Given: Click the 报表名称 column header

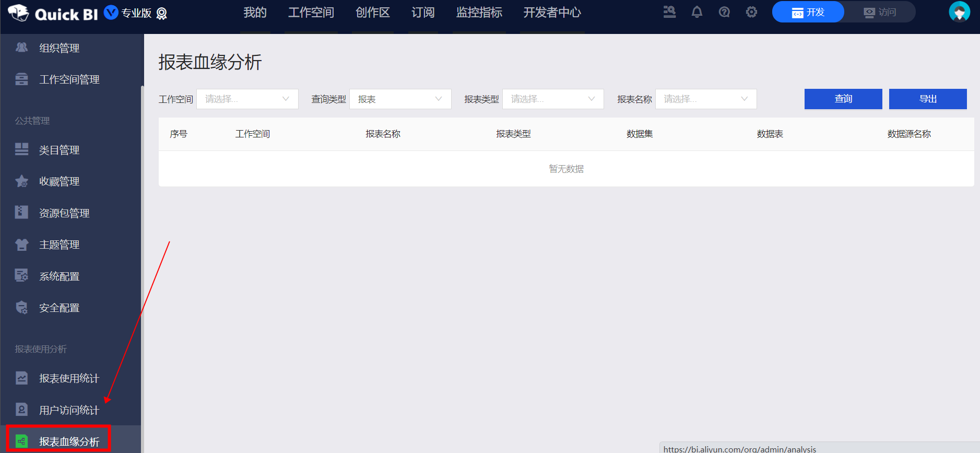Looking at the screenshot, I should pos(383,134).
